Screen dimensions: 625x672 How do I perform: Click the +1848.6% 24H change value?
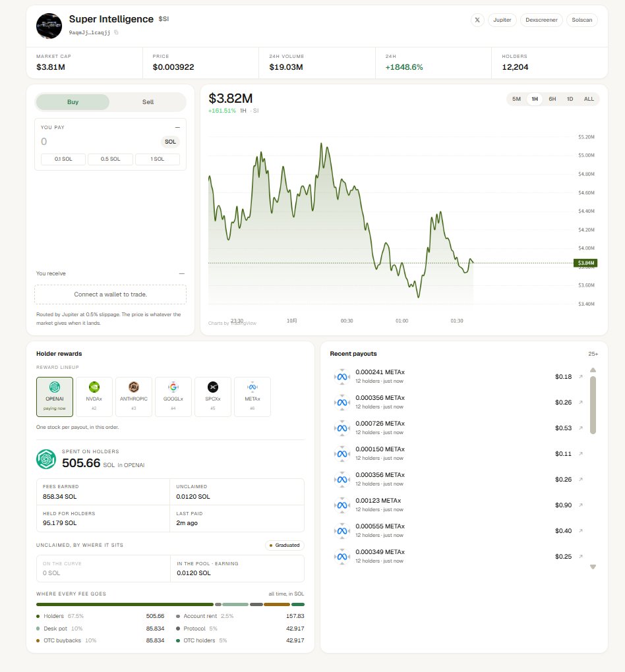coord(404,67)
